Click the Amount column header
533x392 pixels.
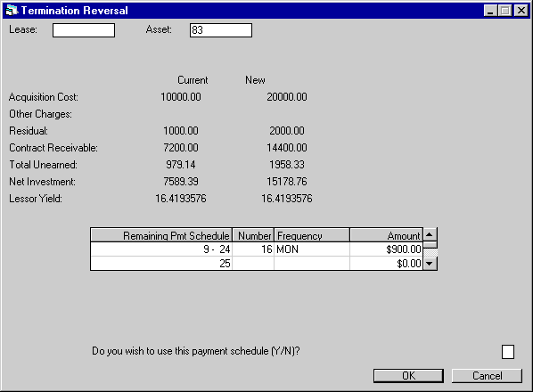tap(387, 235)
